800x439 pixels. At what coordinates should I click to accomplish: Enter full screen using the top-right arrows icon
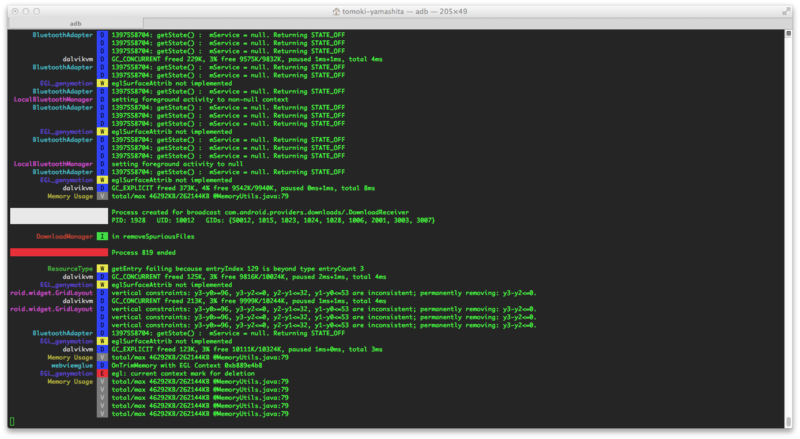tap(786, 11)
